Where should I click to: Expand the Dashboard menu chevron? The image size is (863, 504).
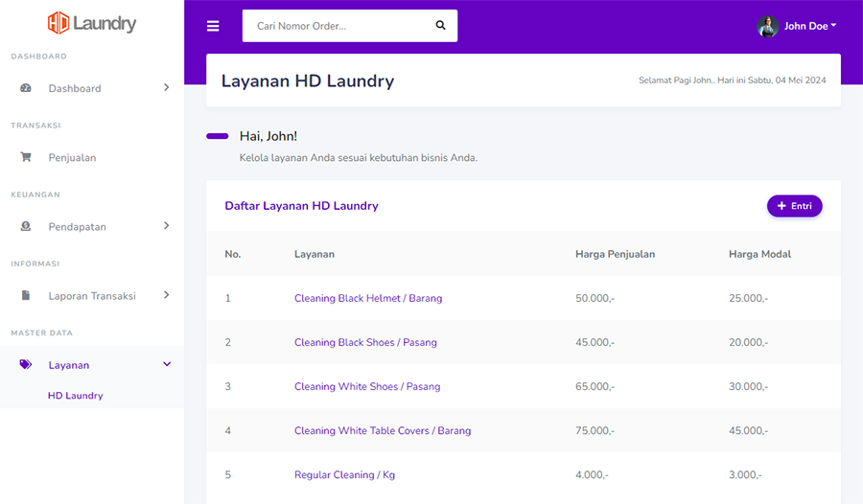166,87
